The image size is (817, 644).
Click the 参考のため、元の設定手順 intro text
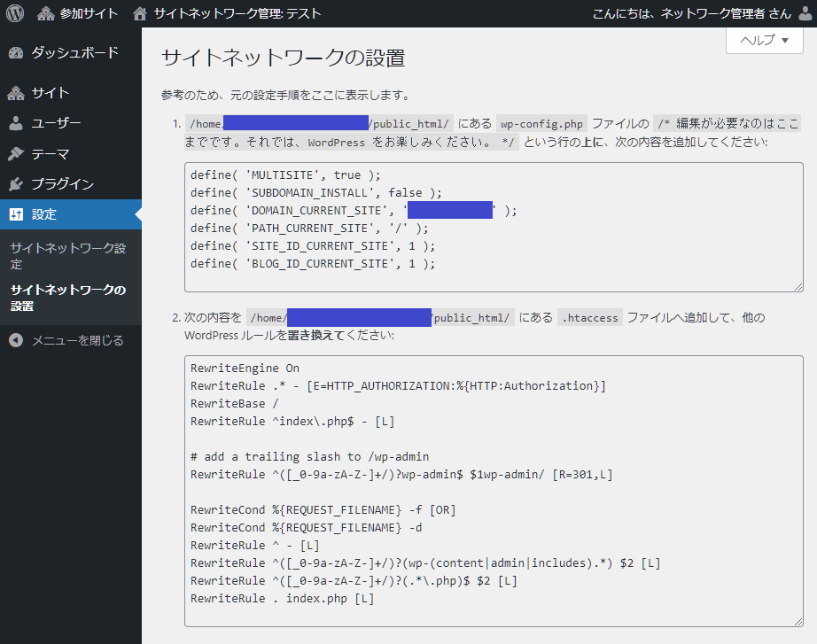[286, 96]
